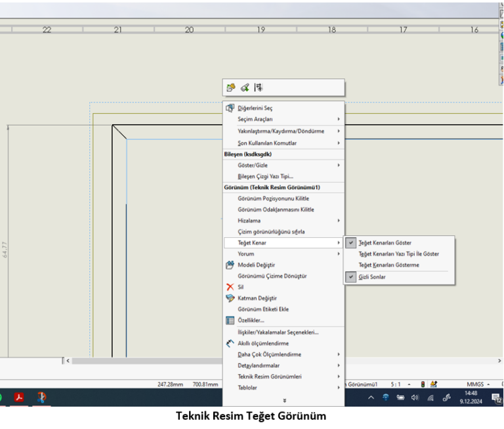This screenshot has width=504, height=429.
Task: Expand the menu with the bottom double chevron
Action: tap(284, 400)
